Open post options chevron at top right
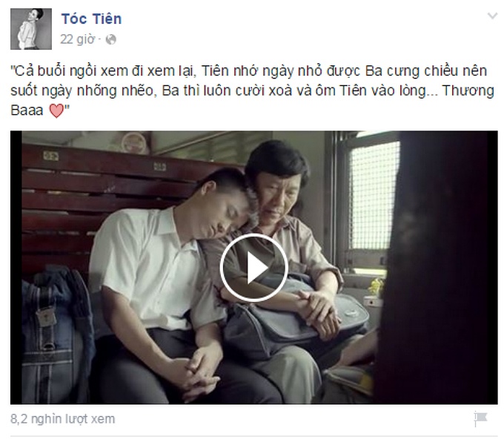 [x=492, y=16]
